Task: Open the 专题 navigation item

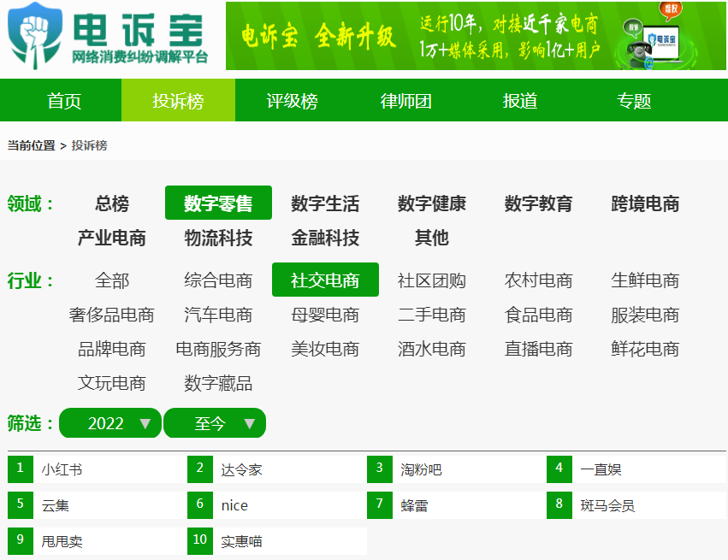Action: click(x=634, y=101)
